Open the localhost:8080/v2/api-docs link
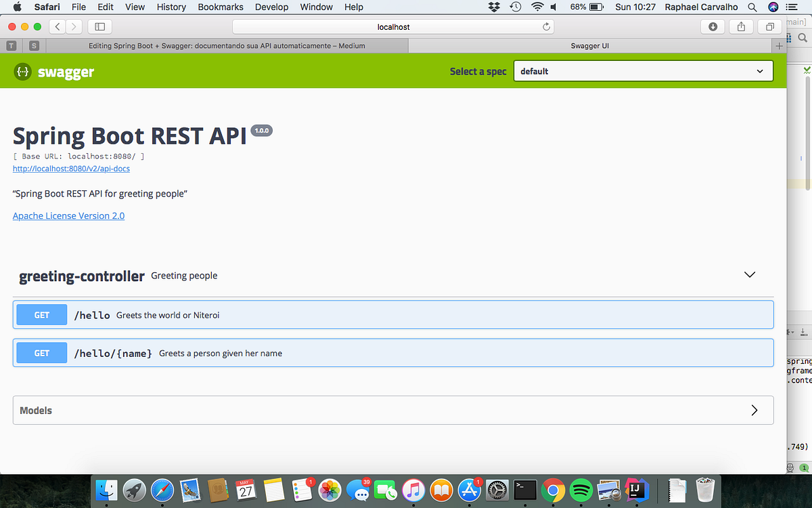 pos(71,169)
